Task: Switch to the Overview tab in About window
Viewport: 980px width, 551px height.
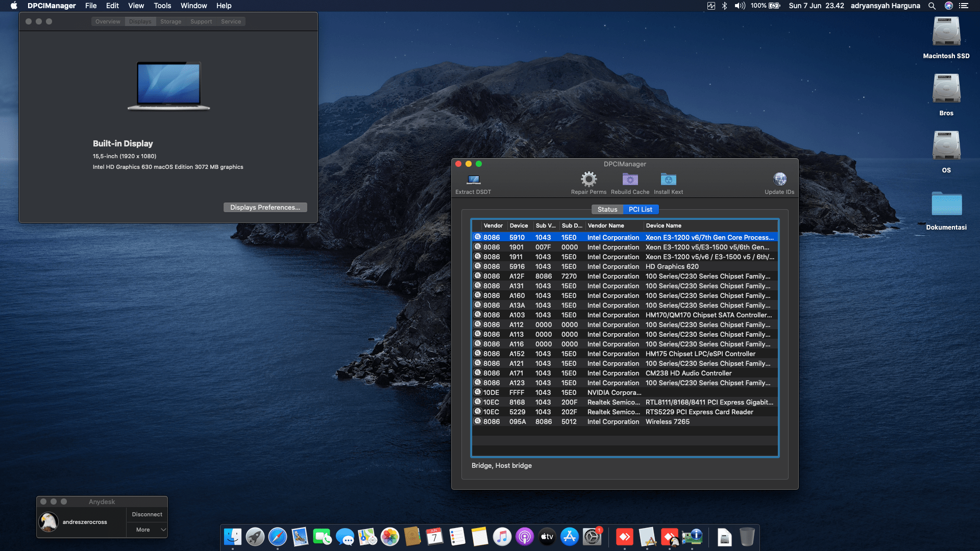Action: pyautogui.click(x=108, y=21)
